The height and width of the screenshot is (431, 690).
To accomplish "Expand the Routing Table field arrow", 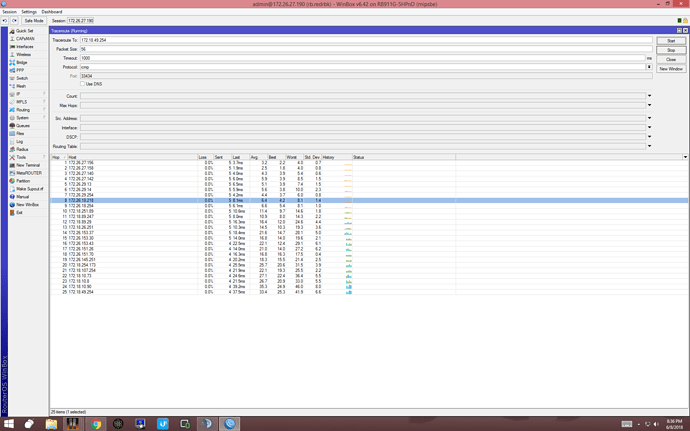I will [x=648, y=146].
